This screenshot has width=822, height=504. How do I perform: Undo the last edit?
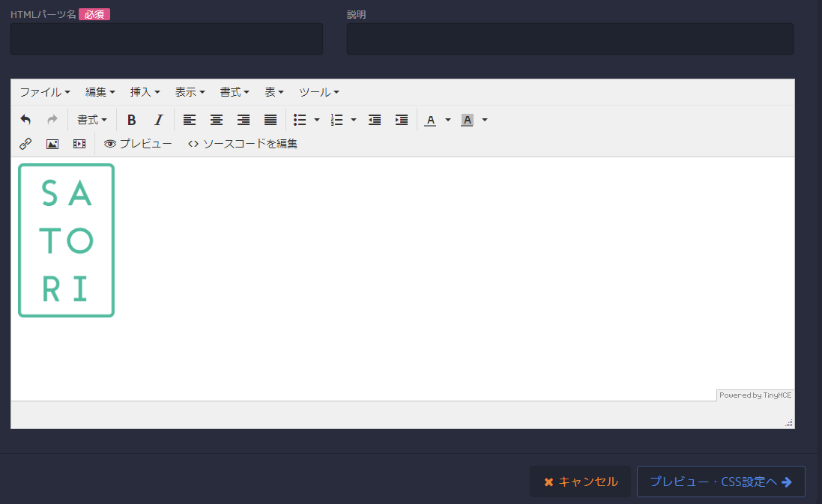point(25,120)
